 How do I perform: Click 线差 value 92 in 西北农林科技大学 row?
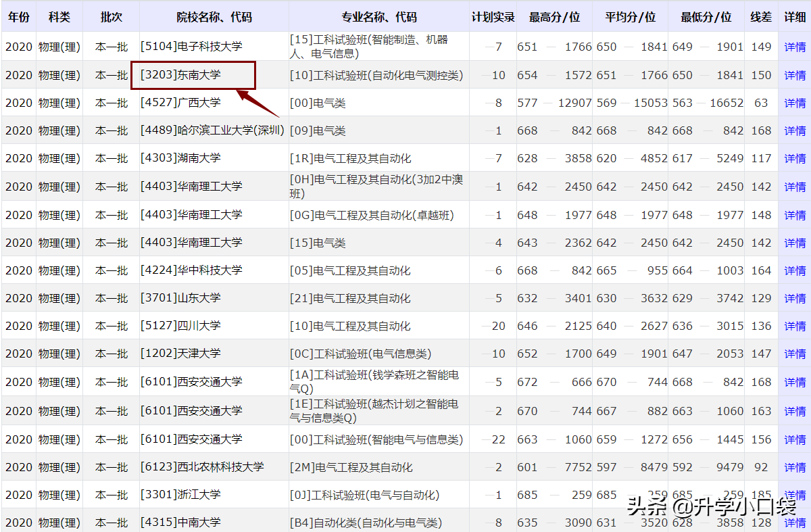tap(761, 467)
